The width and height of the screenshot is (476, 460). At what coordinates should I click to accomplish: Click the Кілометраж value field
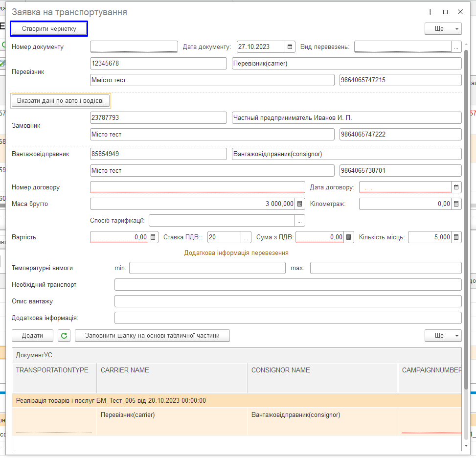(405, 204)
